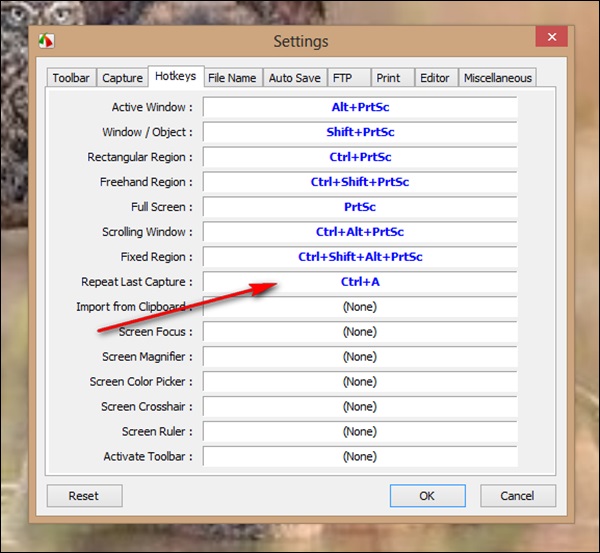Close the Settings dialog

click(x=551, y=37)
